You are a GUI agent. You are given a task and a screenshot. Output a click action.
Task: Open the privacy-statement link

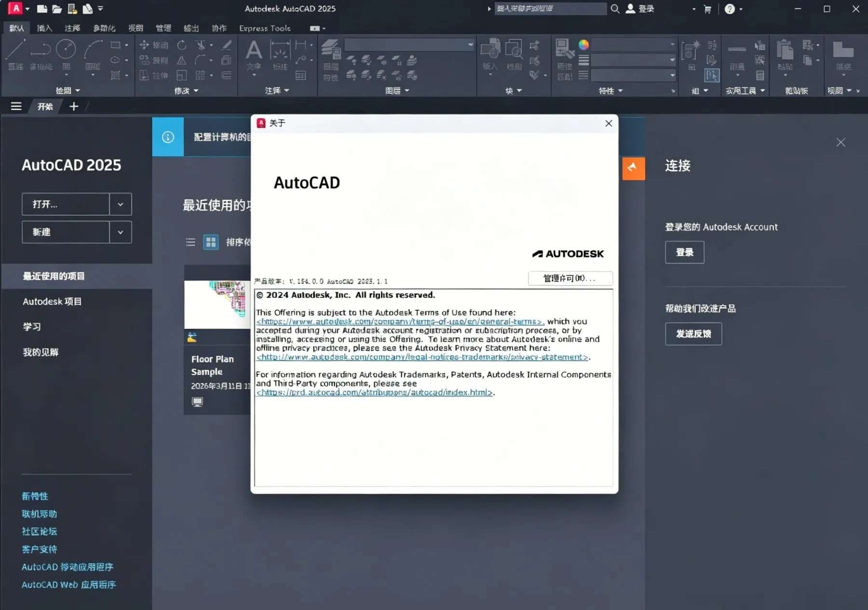pos(422,357)
